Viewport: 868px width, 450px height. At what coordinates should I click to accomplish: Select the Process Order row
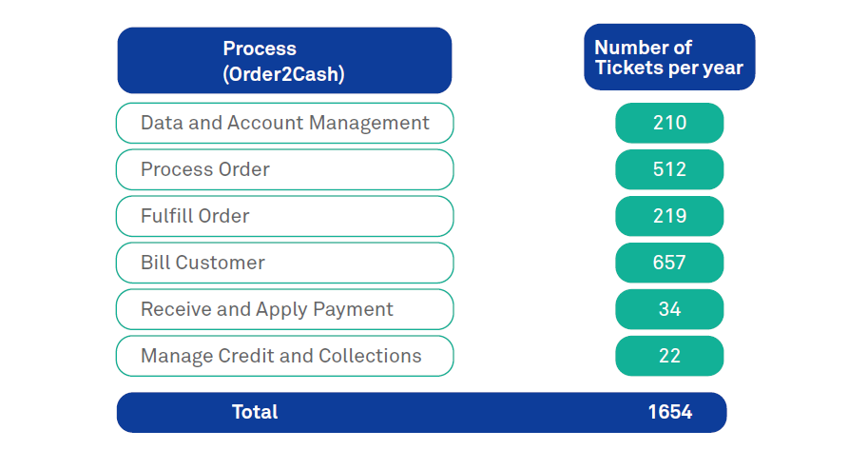pyautogui.click(x=284, y=169)
